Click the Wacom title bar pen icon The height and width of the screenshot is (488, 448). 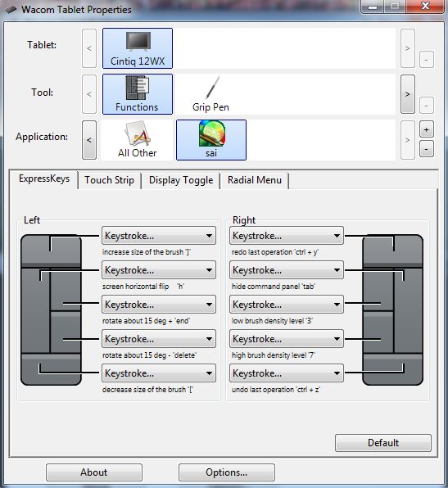[x=11, y=9]
